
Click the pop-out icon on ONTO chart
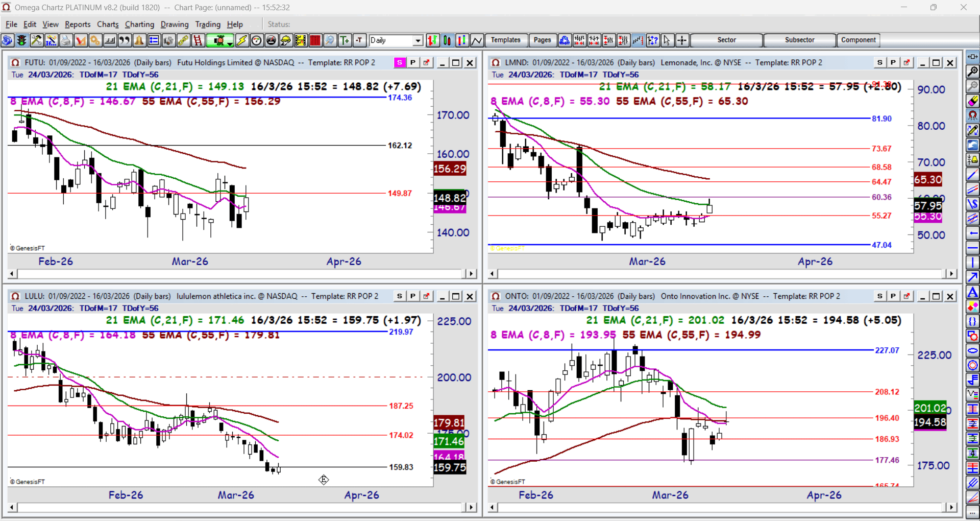pos(906,296)
